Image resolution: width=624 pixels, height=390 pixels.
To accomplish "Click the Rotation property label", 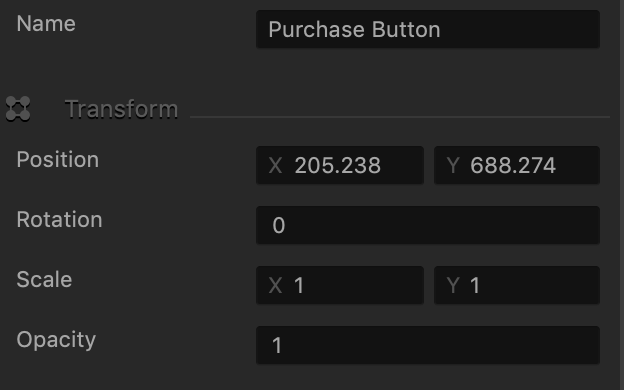I will (59, 220).
